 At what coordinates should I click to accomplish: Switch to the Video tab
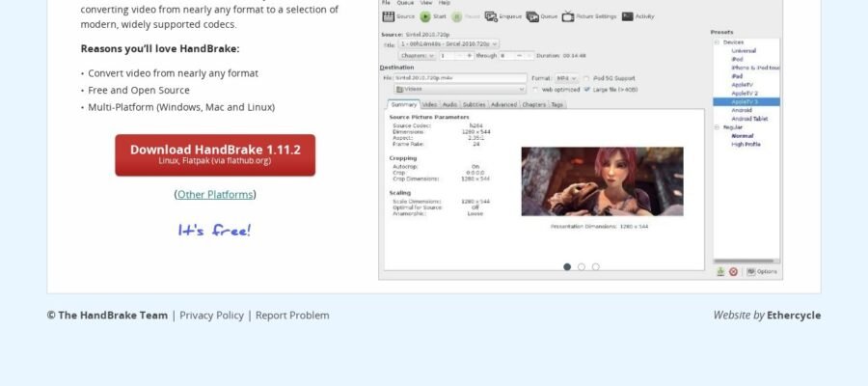click(429, 104)
